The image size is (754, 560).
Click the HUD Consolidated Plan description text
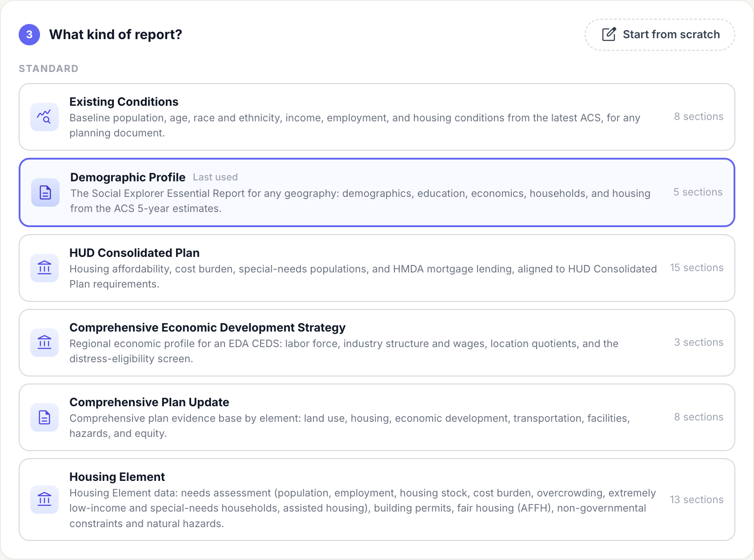363,276
